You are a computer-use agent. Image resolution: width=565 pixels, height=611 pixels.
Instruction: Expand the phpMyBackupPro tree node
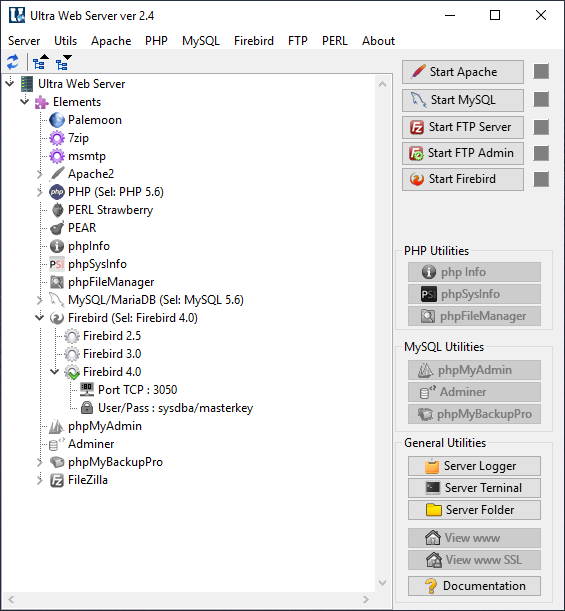click(x=39, y=462)
